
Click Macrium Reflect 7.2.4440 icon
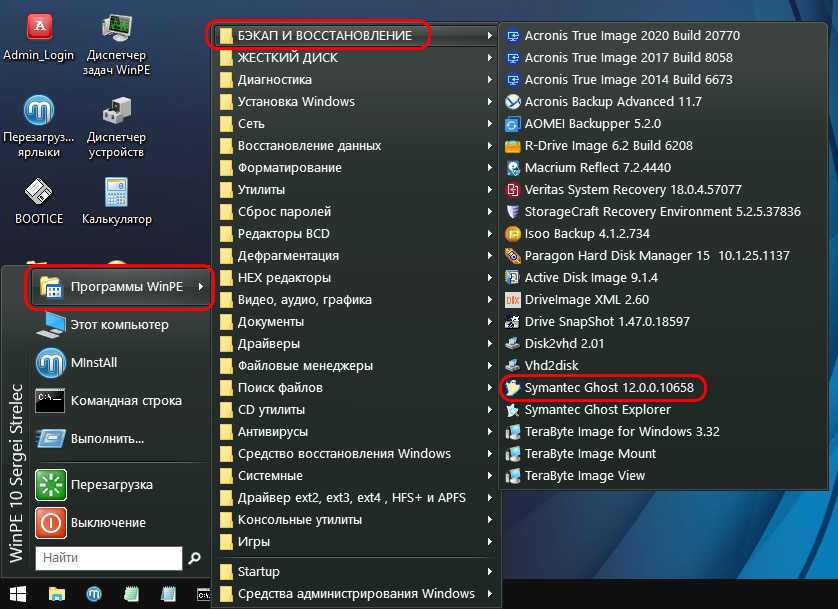point(513,168)
